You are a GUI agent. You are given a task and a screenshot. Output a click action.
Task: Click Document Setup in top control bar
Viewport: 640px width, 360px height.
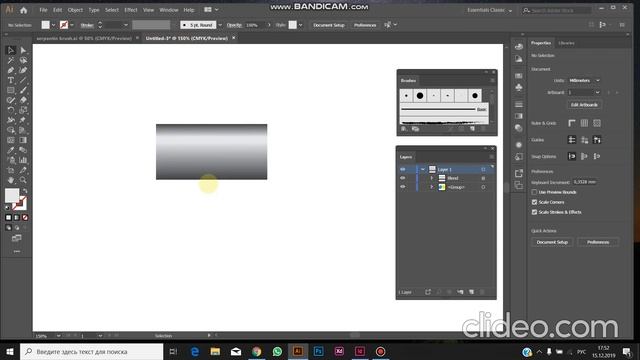coord(329,25)
